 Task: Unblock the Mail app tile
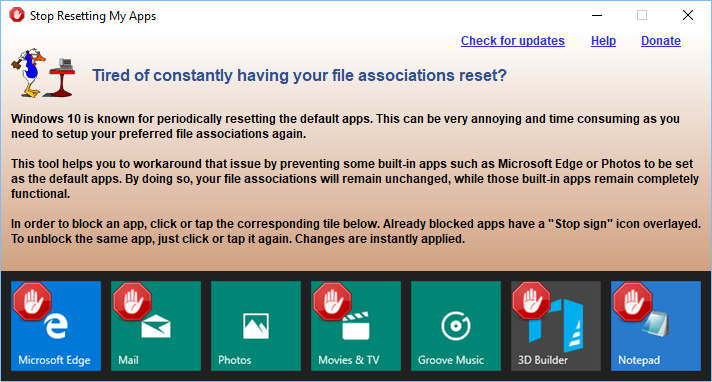[x=156, y=326]
